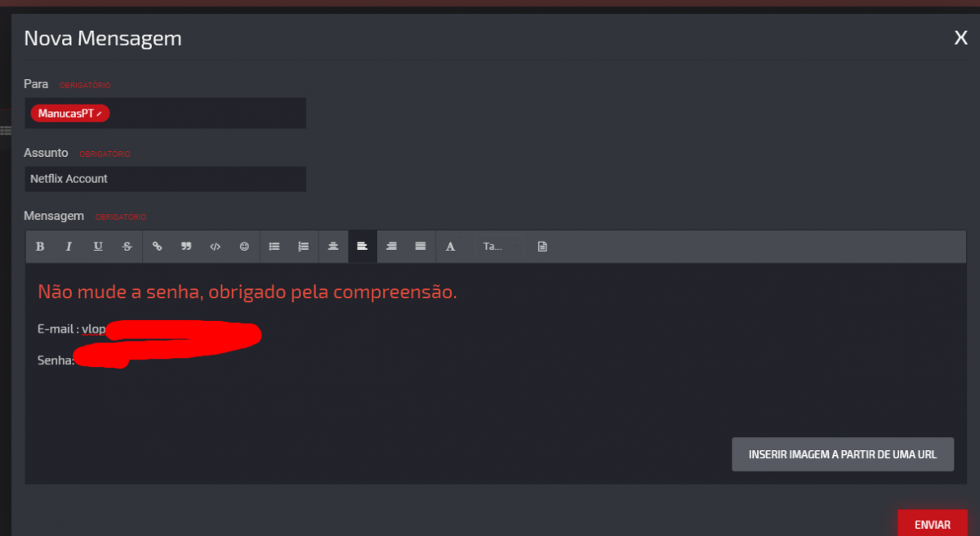Toggle italic formatting
The height and width of the screenshot is (536, 980).
click(x=69, y=246)
